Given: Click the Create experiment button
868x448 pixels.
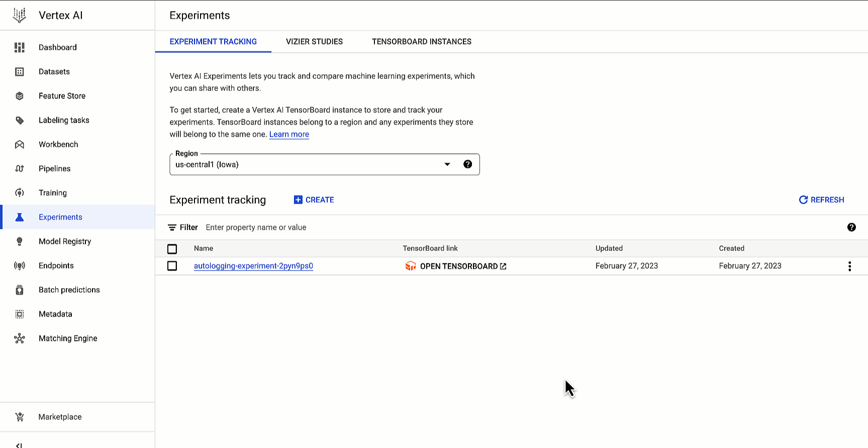Looking at the screenshot, I should pyautogui.click(x=314, y=200).
